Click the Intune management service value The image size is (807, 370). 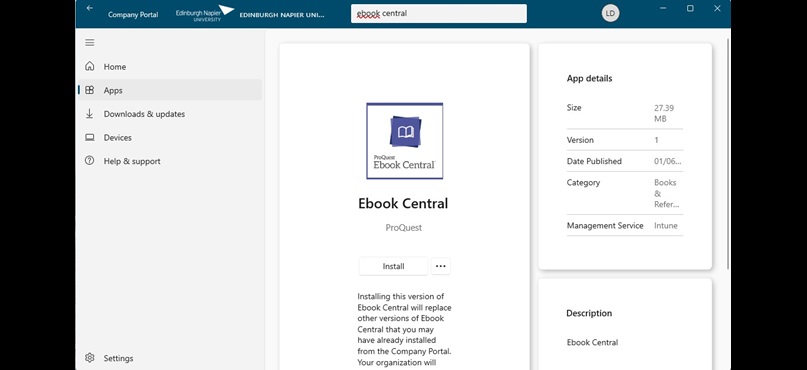pyautogui.click(x=665, y=225)
